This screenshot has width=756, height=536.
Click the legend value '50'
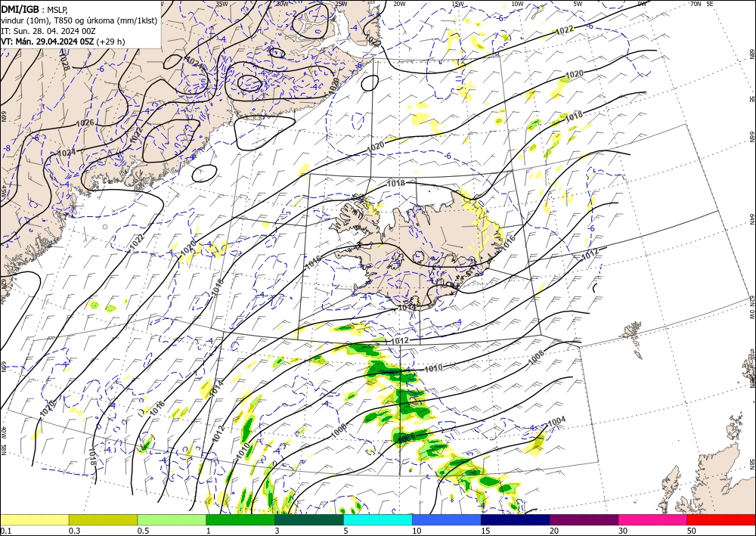[692, 531]
